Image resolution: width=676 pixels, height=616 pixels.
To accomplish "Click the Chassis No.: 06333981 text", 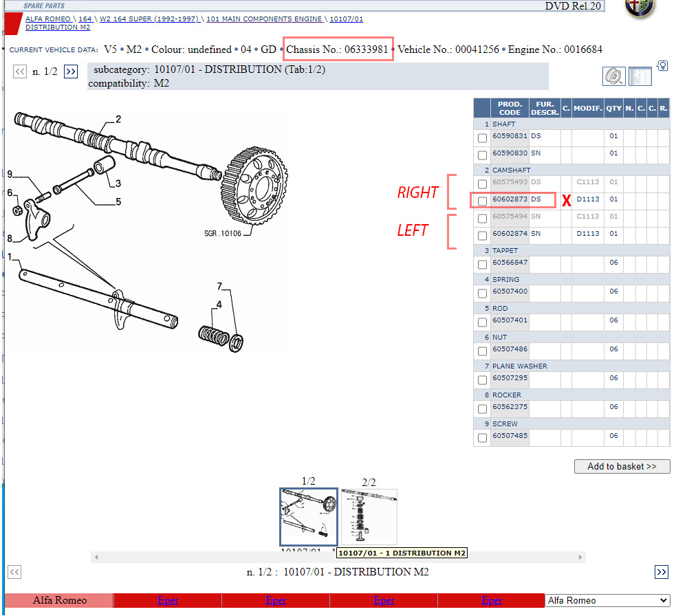I will (337, 49).
